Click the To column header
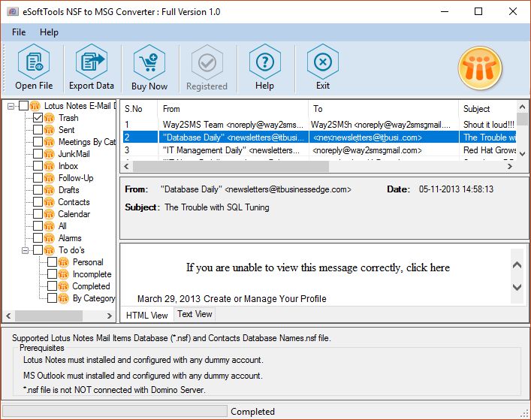This screenshot has height=420, width=531. pos(384,109)
